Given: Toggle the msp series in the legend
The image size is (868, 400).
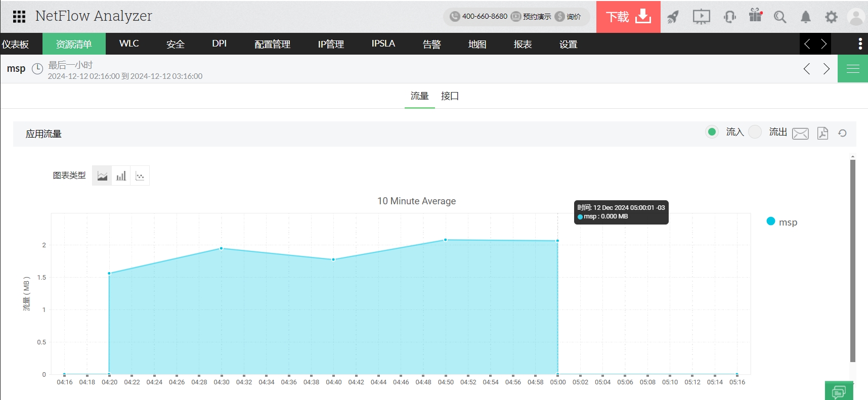Looking at the screenshot, I should tap(782, 222).
